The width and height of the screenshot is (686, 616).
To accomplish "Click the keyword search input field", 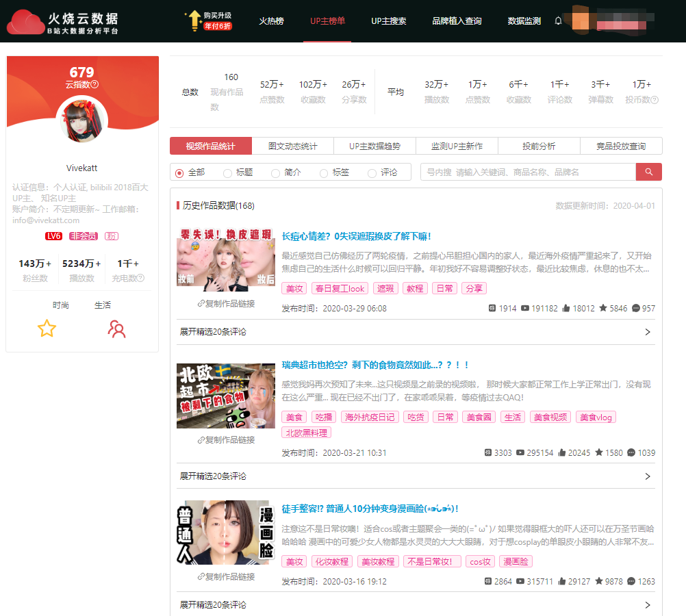I will pyautogui.click(x=527, y=172).
